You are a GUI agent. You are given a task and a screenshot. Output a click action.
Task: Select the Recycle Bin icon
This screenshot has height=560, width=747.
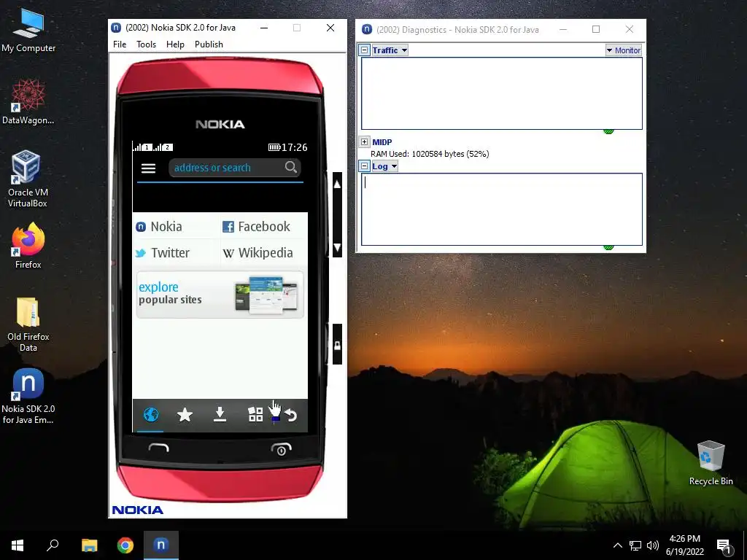711,463
